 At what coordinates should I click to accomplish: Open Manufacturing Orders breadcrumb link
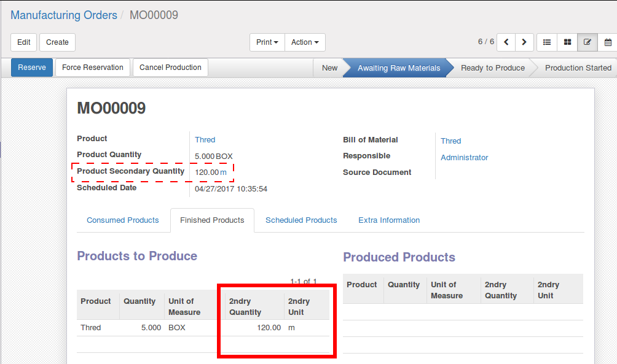click(64, 15)
